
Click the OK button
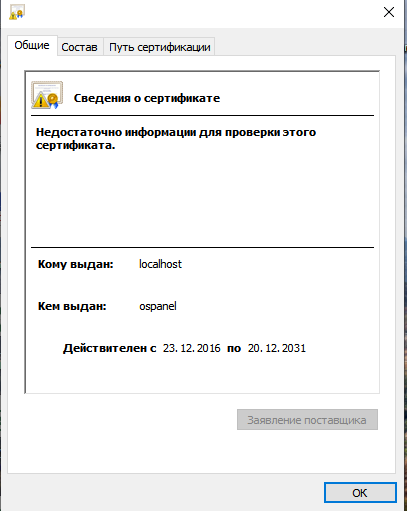360,493
